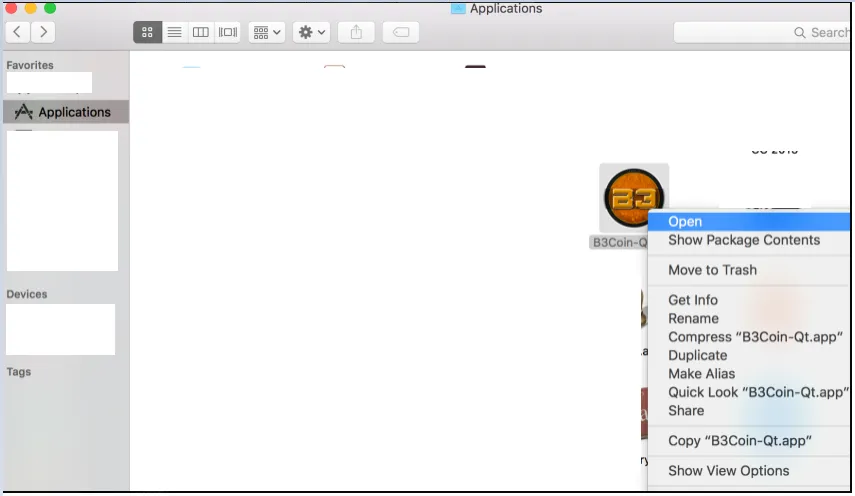Click the red close window button
This screenshot has height=496, width=855.
(11, 8)
